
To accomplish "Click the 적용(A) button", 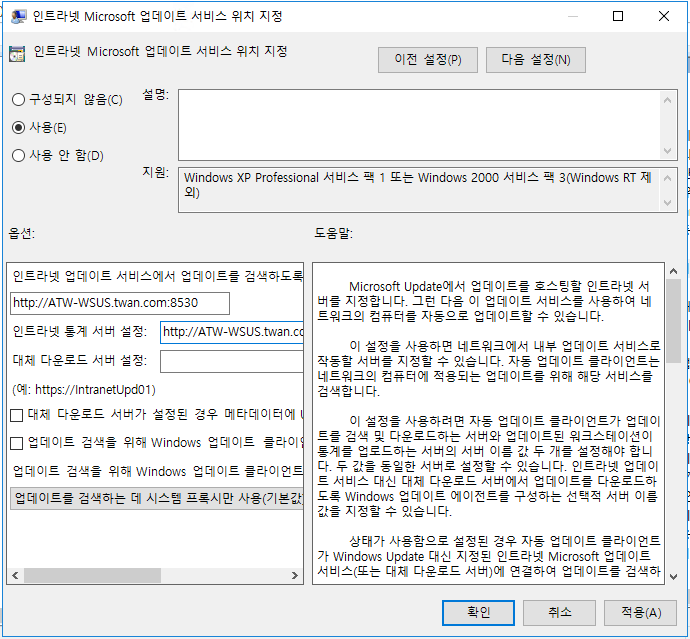I will [x=640, y=613].
